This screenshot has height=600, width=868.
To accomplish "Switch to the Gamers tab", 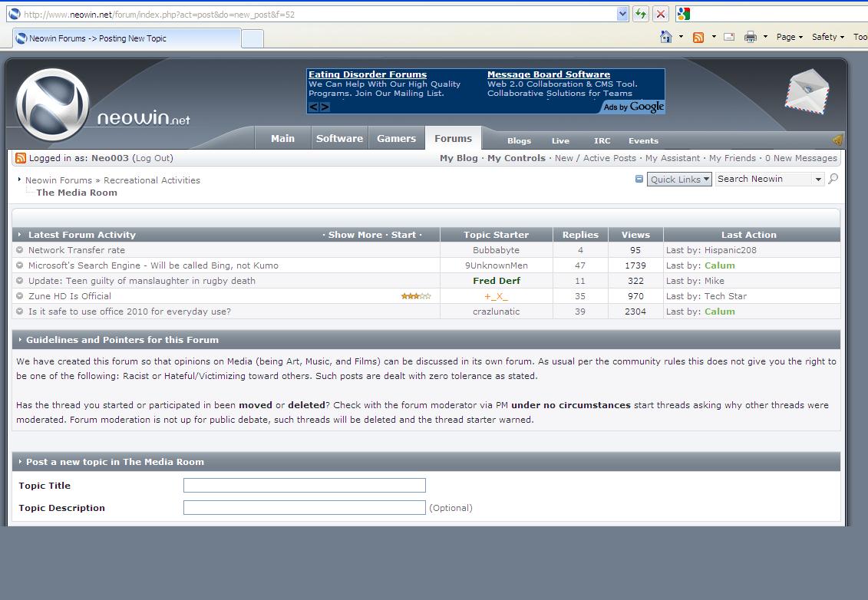I will point(396,138).
